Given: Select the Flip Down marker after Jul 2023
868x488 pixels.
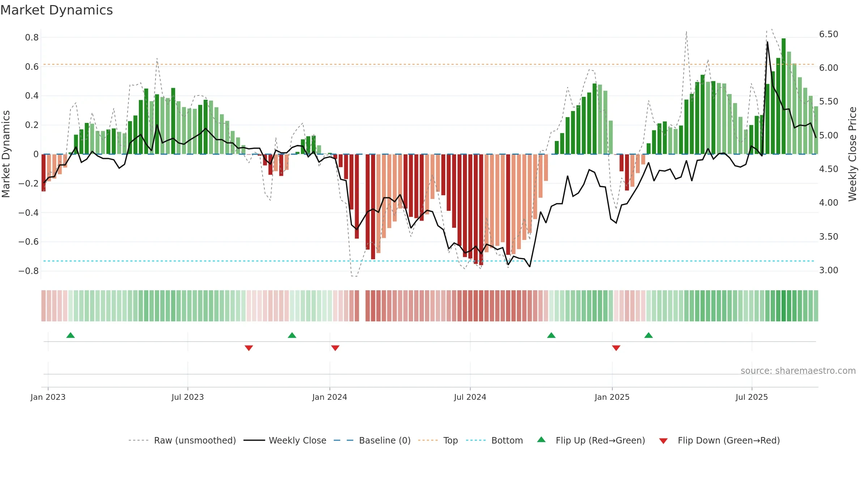Looking at the screenshot, I should [249, 348].
